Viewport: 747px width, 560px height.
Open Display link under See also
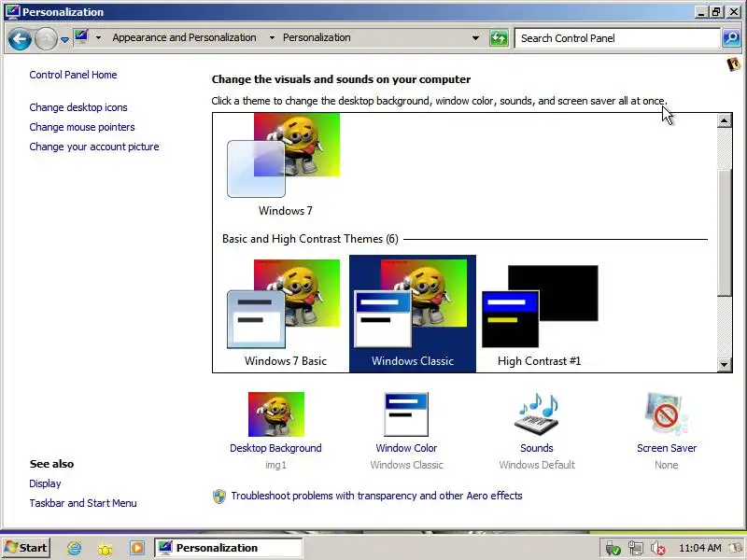(x=45, y=483)
